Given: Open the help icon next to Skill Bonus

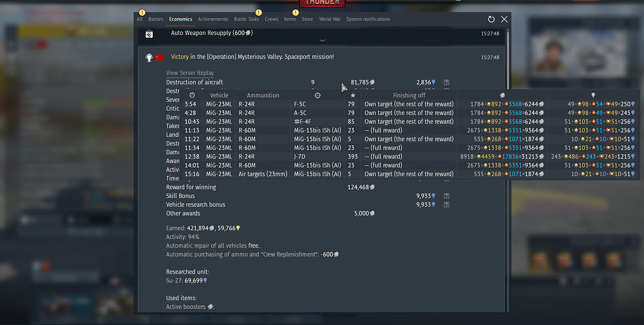Looking at the screenshot, I should point(446,196).
